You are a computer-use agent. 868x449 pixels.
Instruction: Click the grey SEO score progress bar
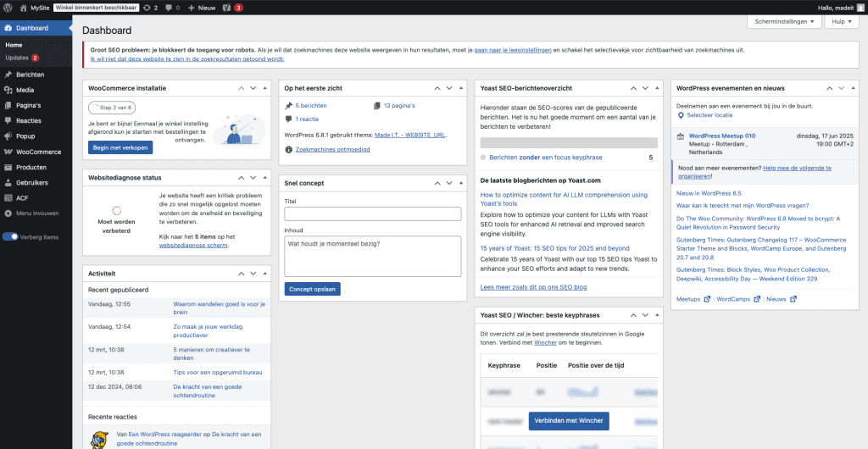tap(569, 142)
